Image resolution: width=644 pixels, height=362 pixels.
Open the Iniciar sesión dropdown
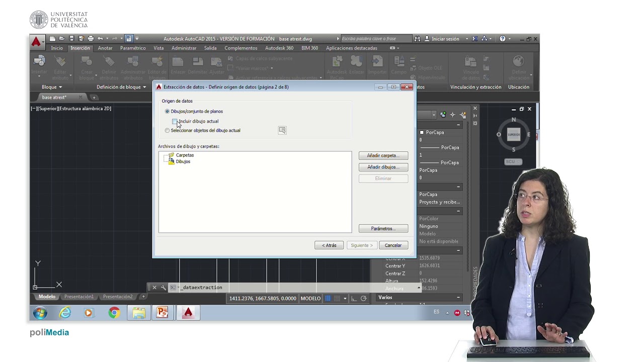point(466,39)
